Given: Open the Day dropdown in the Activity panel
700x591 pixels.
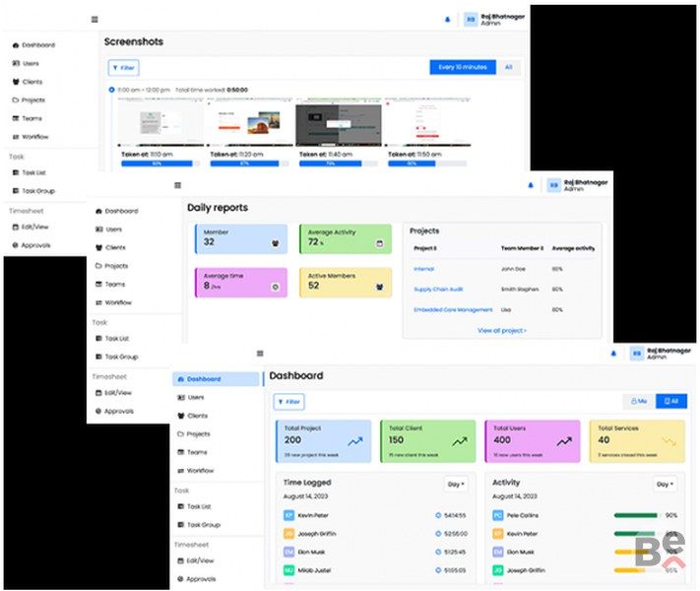Looking at the screenshot, I should [x=666, y=484].
